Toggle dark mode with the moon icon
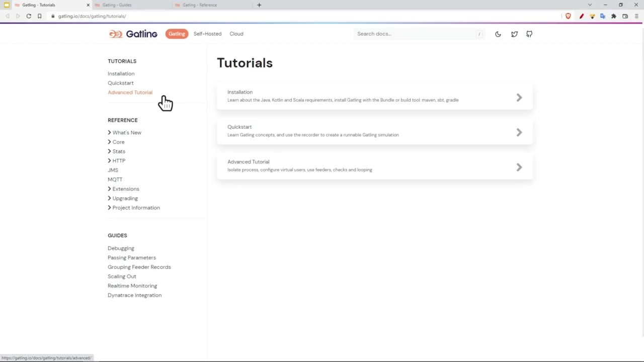 pyautogui.click(x=498, y=34)
